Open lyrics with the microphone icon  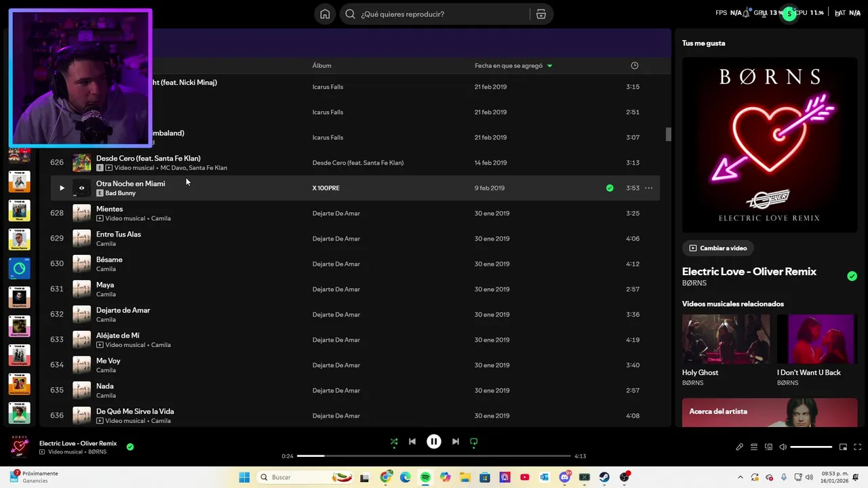pos(740,447)
